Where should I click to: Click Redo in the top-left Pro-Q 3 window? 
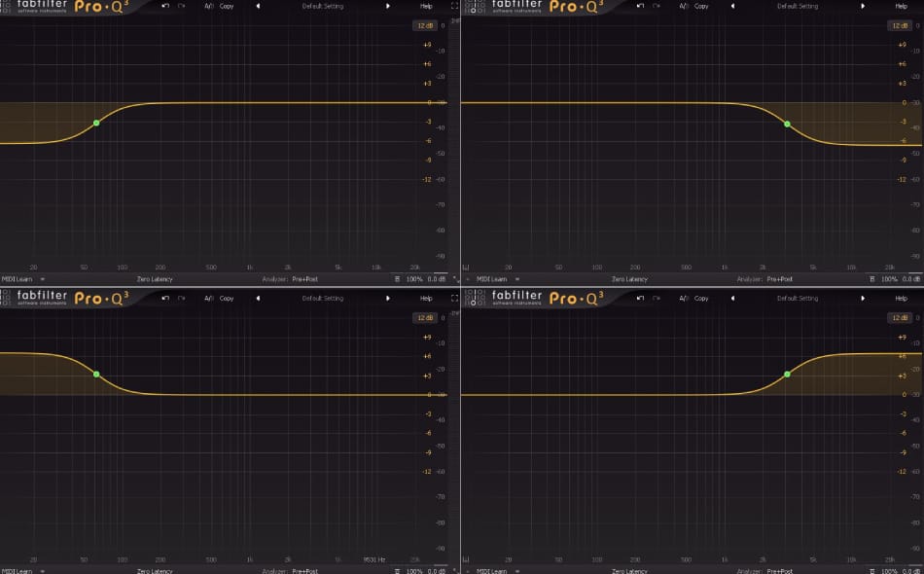tap(182, 6)
